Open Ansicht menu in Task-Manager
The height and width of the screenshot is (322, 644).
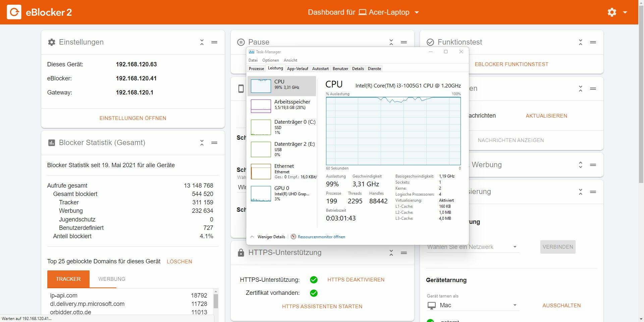click(x=290, y=60)
